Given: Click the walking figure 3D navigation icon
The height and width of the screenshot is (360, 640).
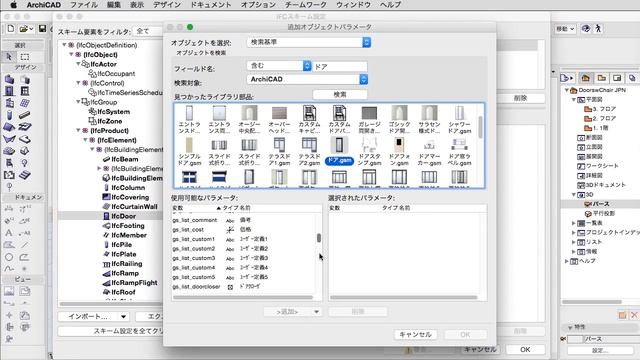Looking at the screenshot, I should [598, 29].
